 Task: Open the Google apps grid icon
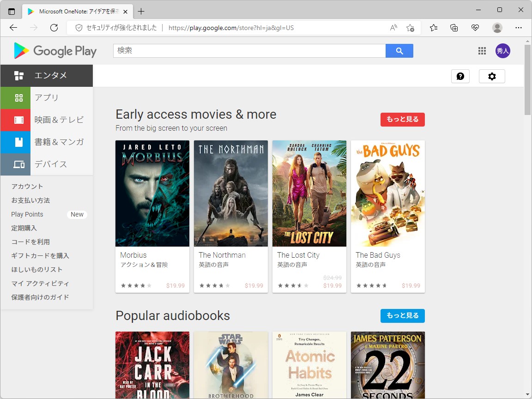click(x=482, y=51)
